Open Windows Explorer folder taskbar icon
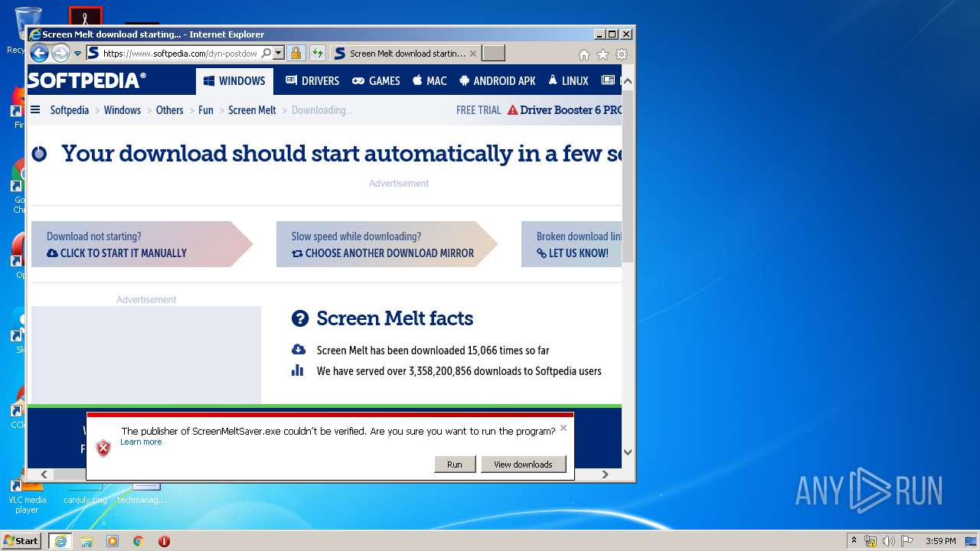The image size is (980, 551). point(87,541)
